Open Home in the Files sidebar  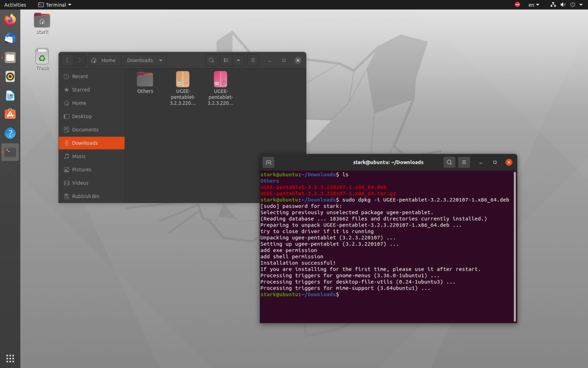(x=92, y=103)
